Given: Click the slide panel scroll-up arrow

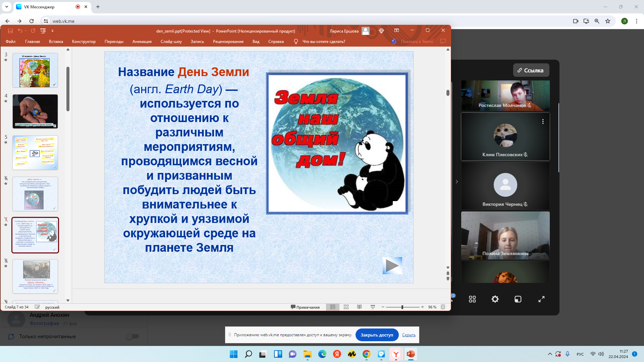Looking at the screenshot, I should click(x=68, y=50).
